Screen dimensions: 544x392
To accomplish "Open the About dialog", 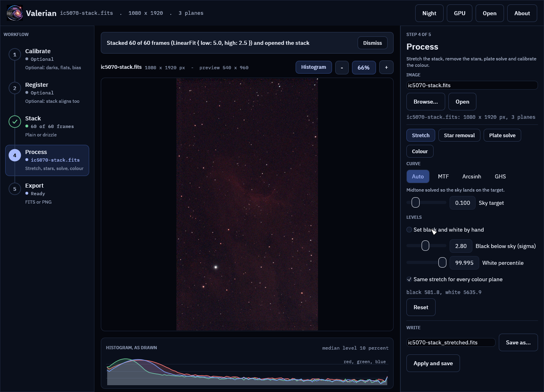I will (x=522, y=13).
